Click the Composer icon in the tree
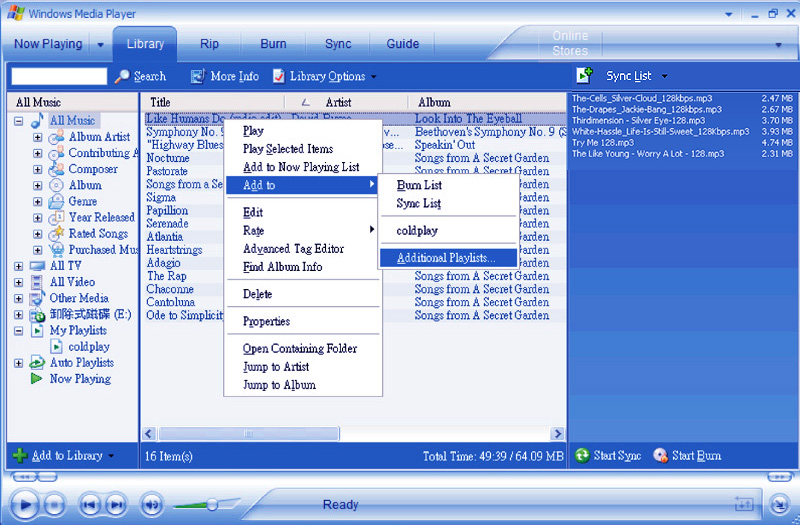Viewport: 800px width, 525px height. point(56,169)
